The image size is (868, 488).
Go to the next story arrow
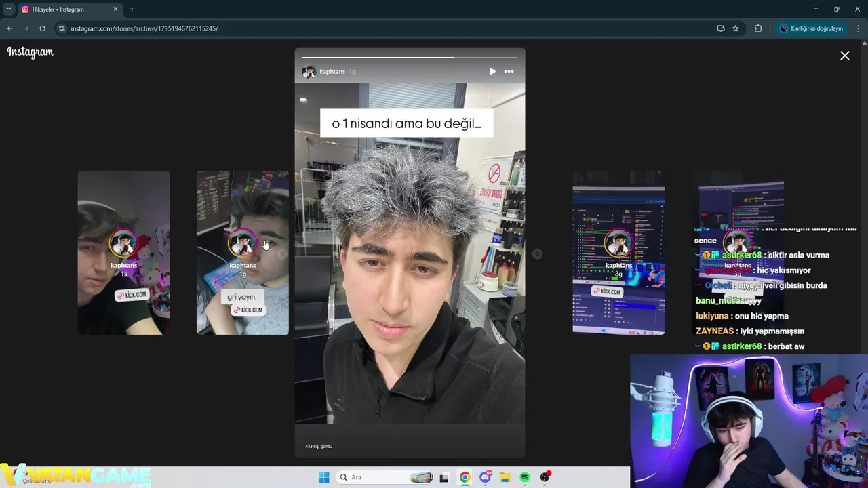coord(537,253)
